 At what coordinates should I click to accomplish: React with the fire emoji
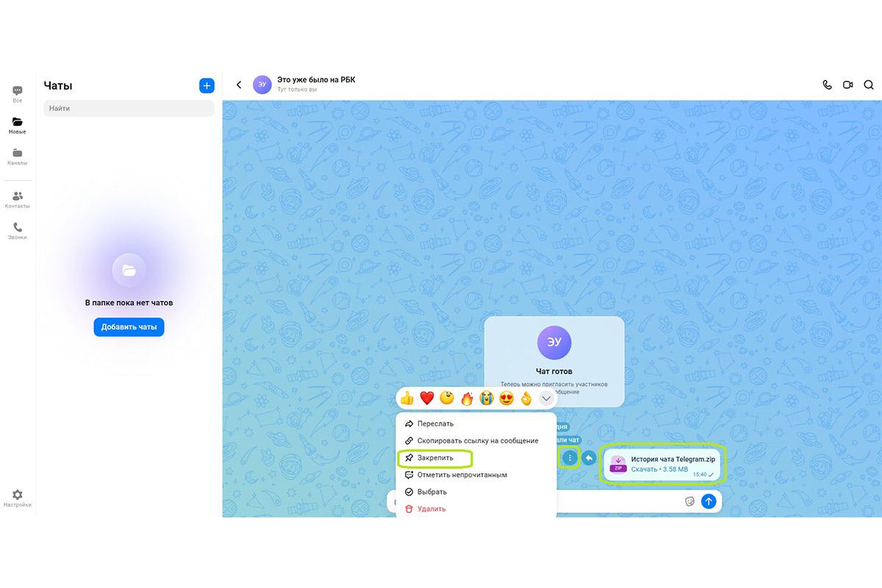[x=467, y=398]
